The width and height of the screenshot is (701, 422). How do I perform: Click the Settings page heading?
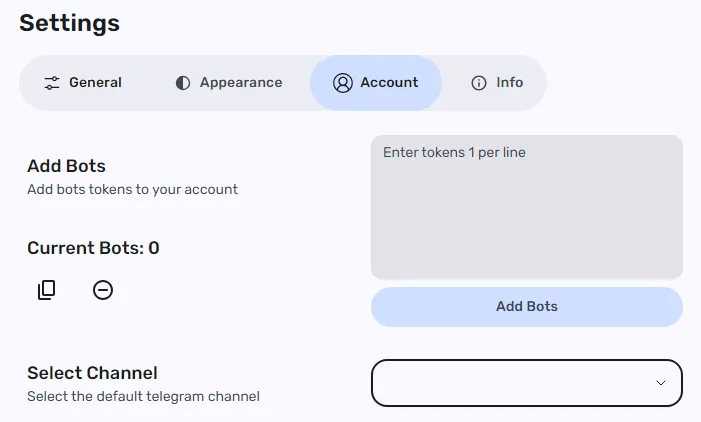tap(69, 23)
